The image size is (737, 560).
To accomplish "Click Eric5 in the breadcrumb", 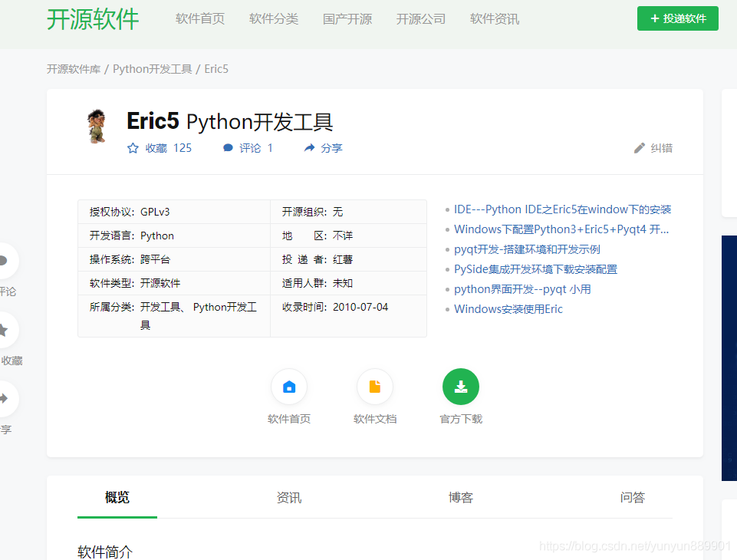I will [x=216, y=69].
